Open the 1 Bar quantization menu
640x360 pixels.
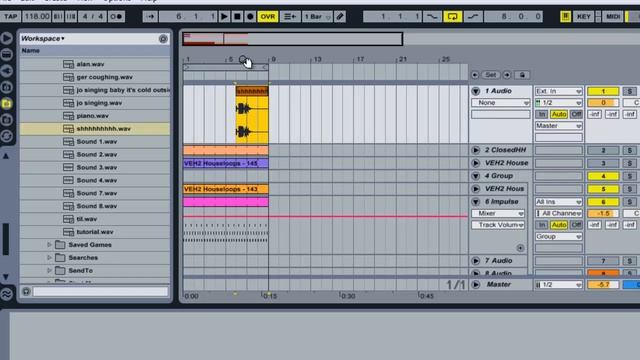coord(317,17)
